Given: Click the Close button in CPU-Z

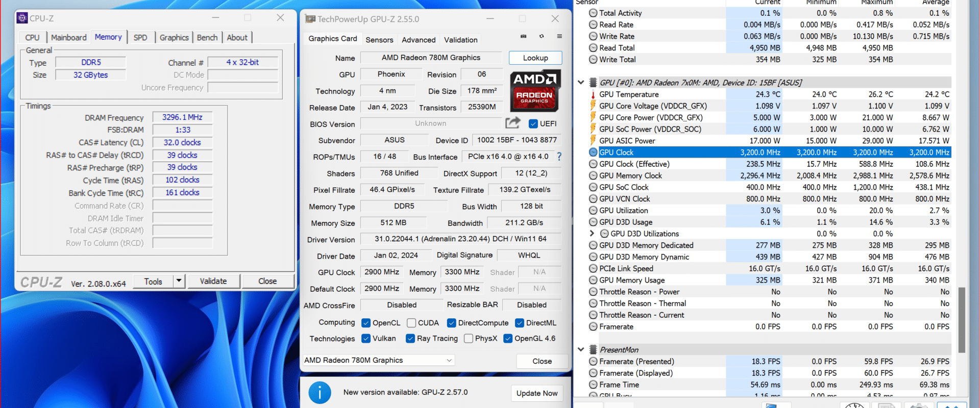Looking at the screenshot, I should pyautogui.click(x=267, y=281).
